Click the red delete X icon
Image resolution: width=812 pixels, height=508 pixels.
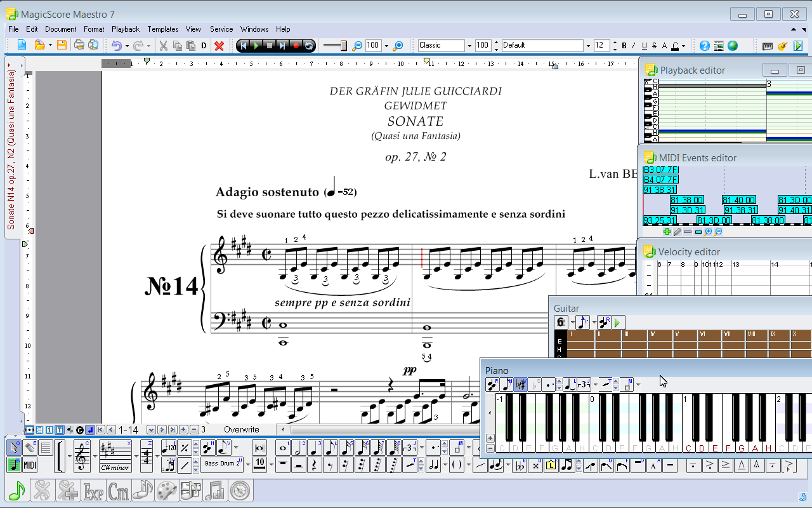click(219, 46)
